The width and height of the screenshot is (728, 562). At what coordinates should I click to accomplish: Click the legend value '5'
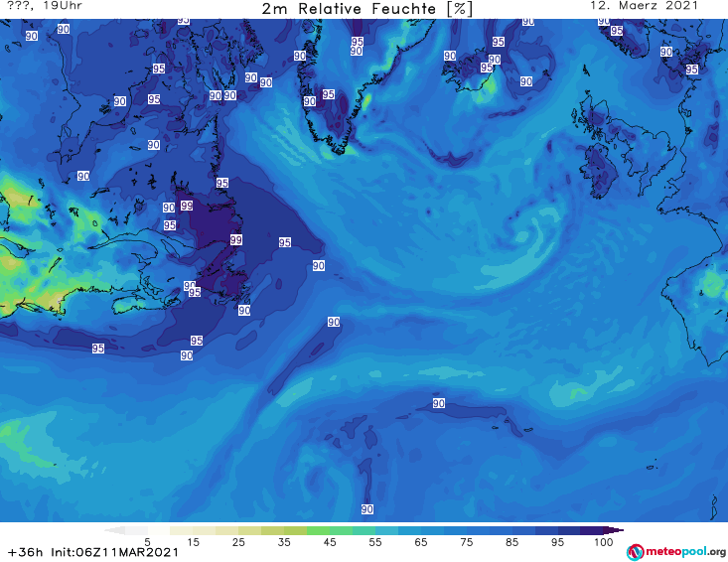click(x=147, y=542)
